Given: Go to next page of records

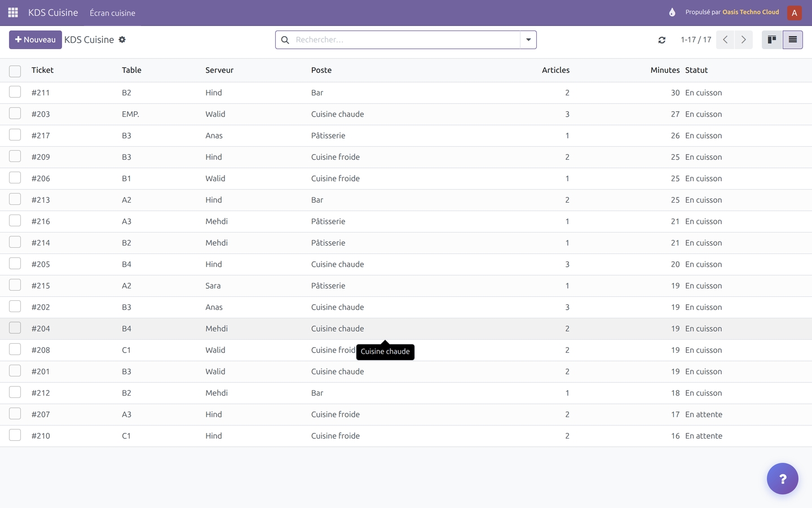Looking at the screenshot, I should click(744, 40).
